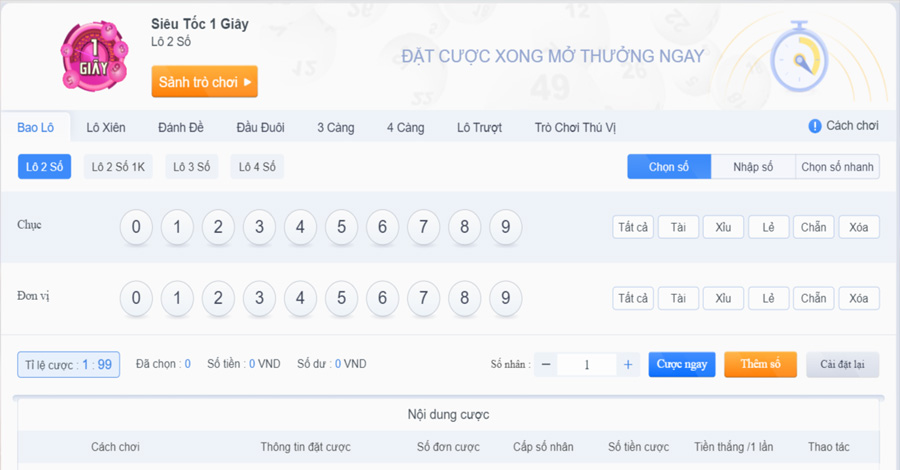900x470 pixels.
Task: Click Xỉu in the Chục row
Action: [x=723, y=227]
